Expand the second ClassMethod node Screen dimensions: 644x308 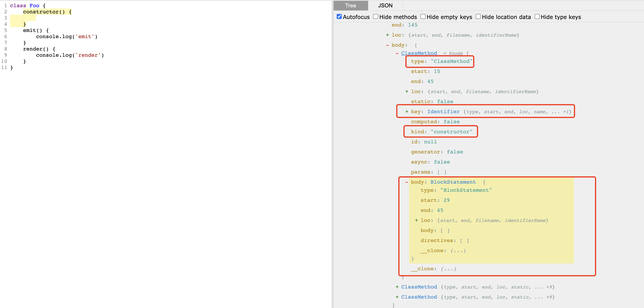397,287
